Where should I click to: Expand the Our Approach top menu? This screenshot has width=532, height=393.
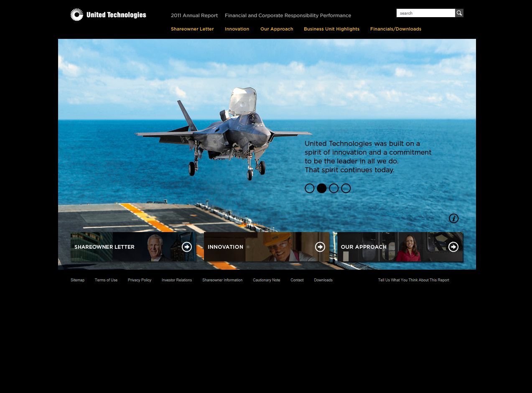[x=277, y=29]
